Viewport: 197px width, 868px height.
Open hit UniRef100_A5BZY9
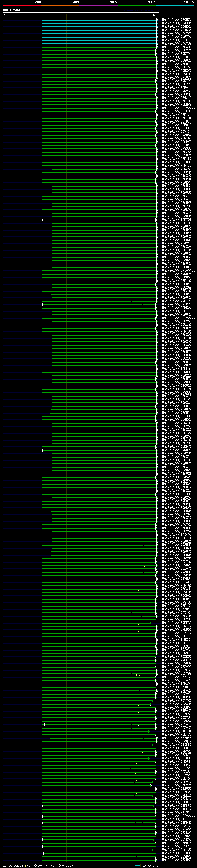[176, 71]
